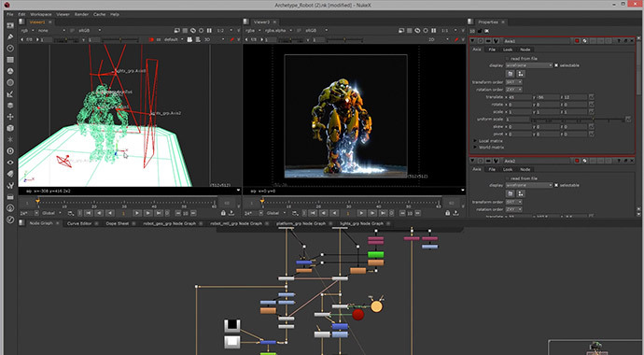Open Axis1 transform order dropdown
644x355 pixels.
coord(514,82)
